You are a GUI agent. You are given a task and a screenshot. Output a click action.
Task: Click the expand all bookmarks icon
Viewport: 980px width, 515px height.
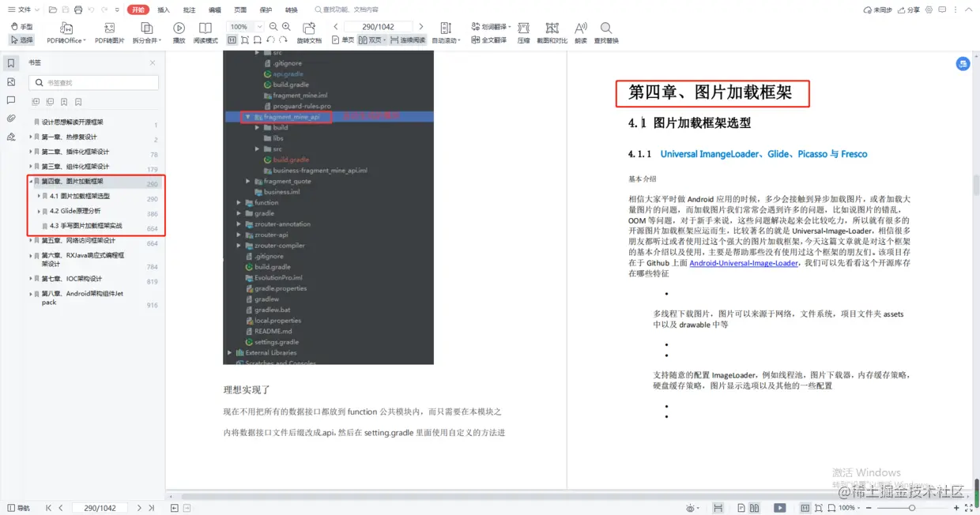coord(36,102)
